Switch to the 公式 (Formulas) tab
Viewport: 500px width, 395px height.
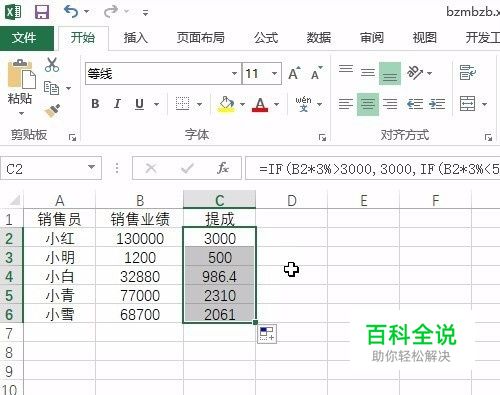266,38
